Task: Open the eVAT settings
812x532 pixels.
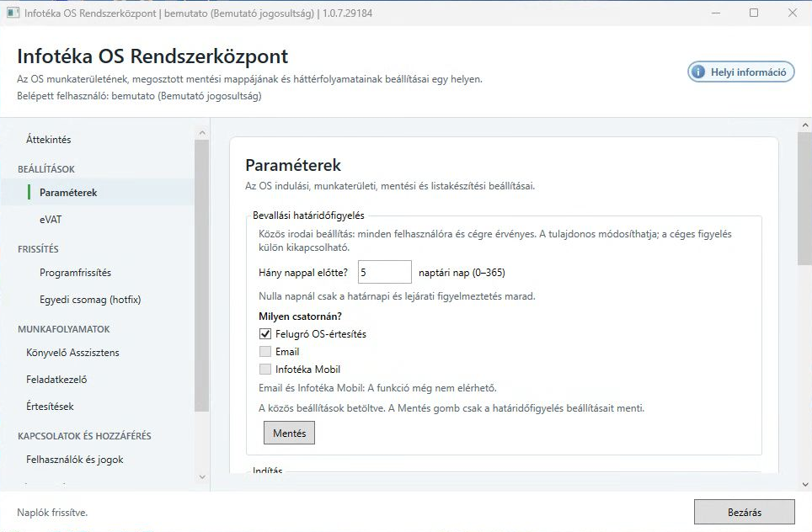Action: [51, 220]
